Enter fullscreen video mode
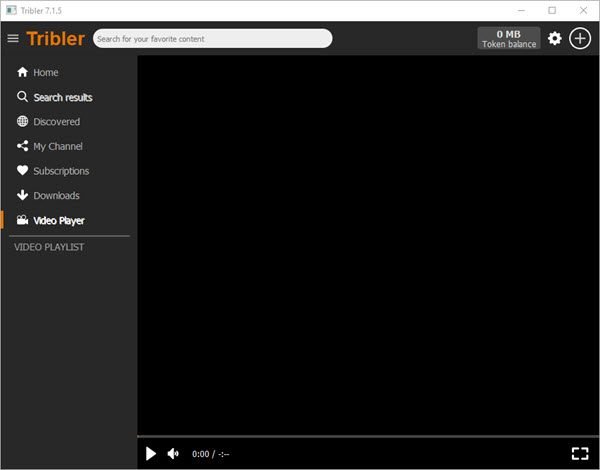This screenshot has height=470, width=600. 580,454
